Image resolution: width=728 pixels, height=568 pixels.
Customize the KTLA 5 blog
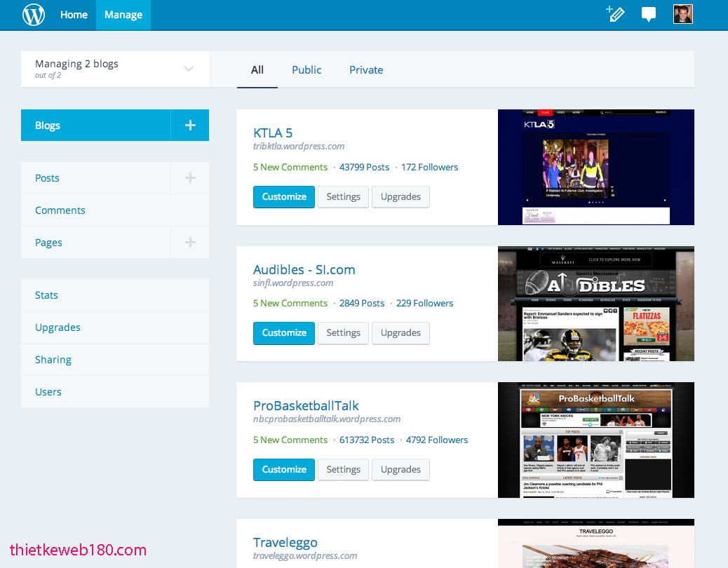coord(283,197)
